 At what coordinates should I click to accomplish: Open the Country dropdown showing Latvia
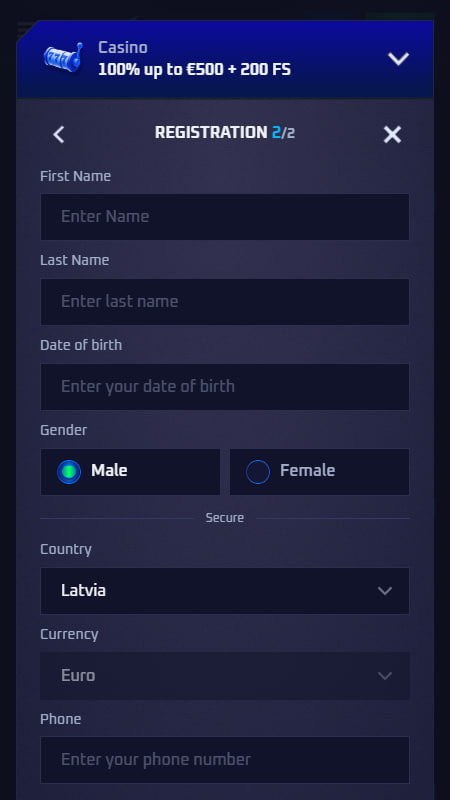click(224, 591)
